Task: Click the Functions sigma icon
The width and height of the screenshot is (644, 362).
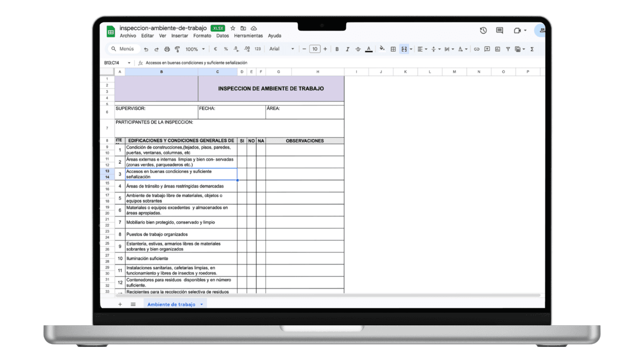Action: (x=532, y=49)
